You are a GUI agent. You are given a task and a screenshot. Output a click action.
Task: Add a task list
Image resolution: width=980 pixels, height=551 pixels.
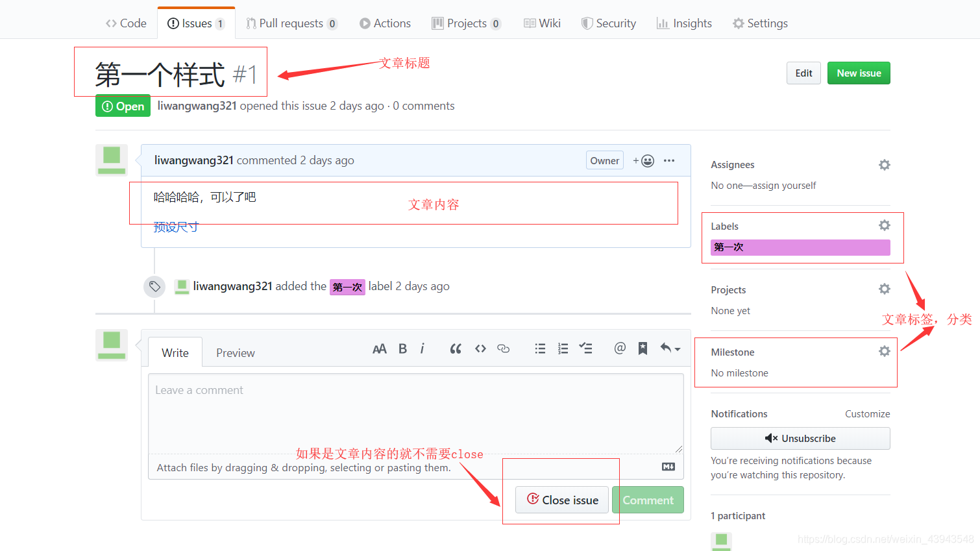[585, 349]
